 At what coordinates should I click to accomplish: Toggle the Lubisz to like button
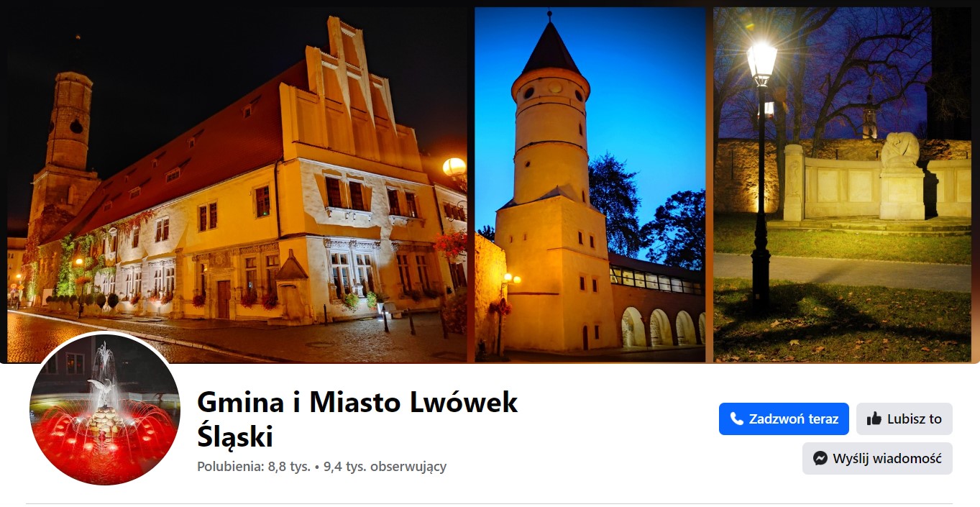(905, 419)
